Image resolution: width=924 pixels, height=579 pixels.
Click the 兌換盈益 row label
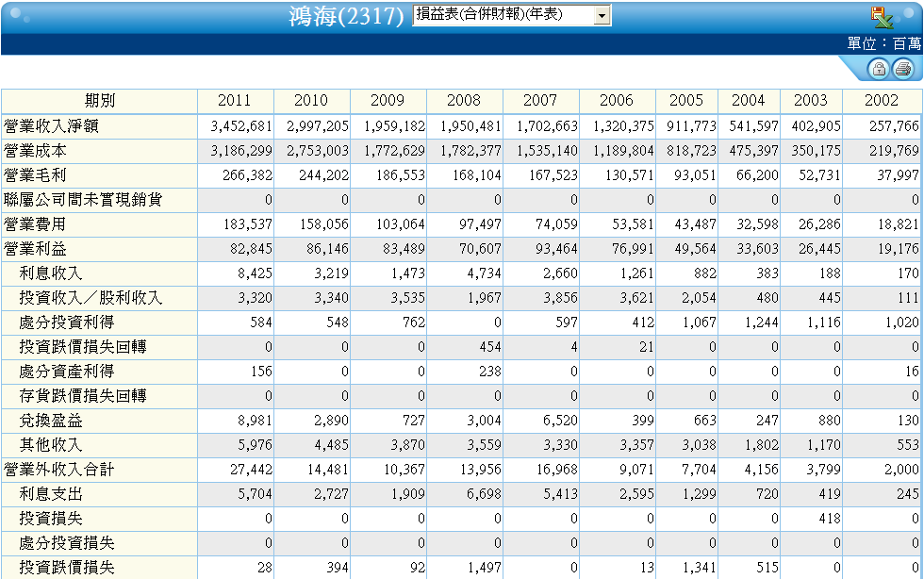click(51, 421)
